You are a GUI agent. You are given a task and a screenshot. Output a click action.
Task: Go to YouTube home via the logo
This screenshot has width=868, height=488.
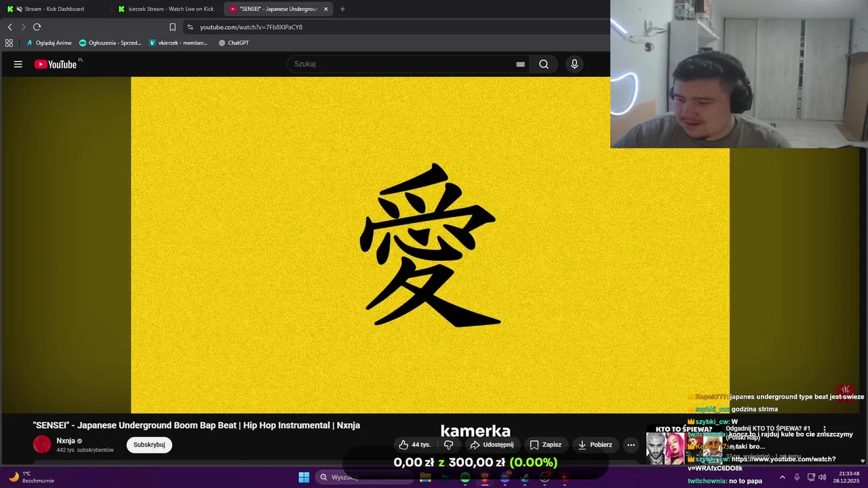coord(56,64)
